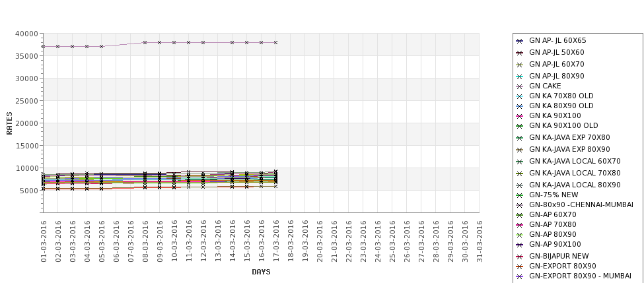This screenshot has height=283, width=644.
Task: Click the GN-EXPORT 80X90 legend label
Action: 563,267
